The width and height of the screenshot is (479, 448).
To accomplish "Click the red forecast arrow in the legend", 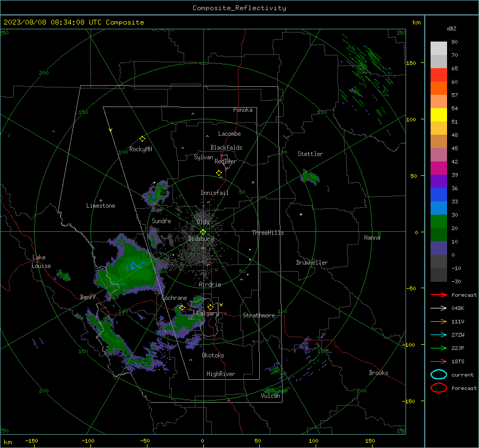I will click(439, 295).
